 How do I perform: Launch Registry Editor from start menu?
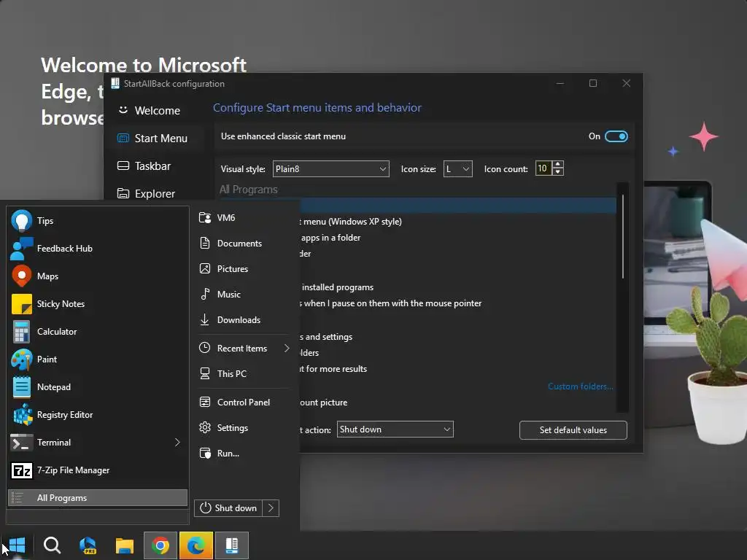tap(98, 415)
